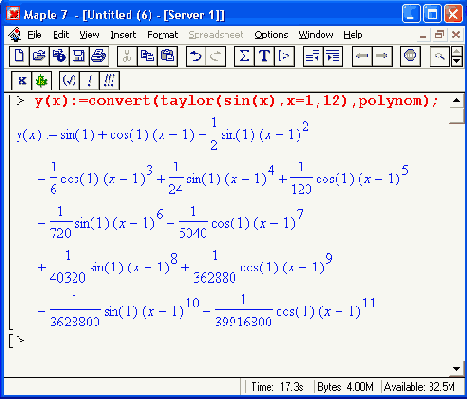Click the Stop computation icon
This screenshot has height=399, width=467.
pos(410,56)
